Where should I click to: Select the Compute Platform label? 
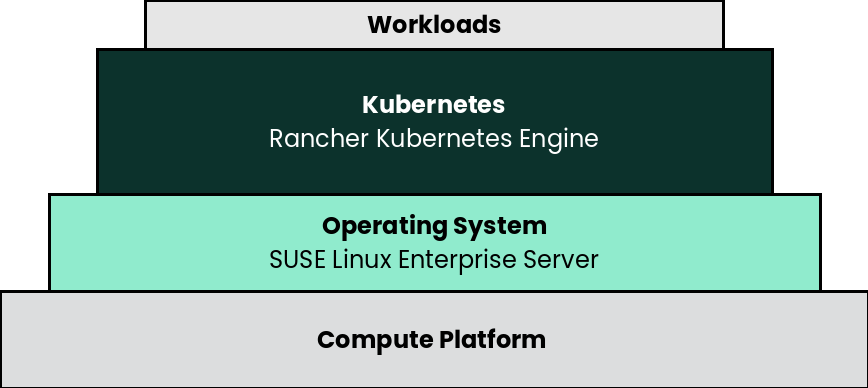click(431, 340)
